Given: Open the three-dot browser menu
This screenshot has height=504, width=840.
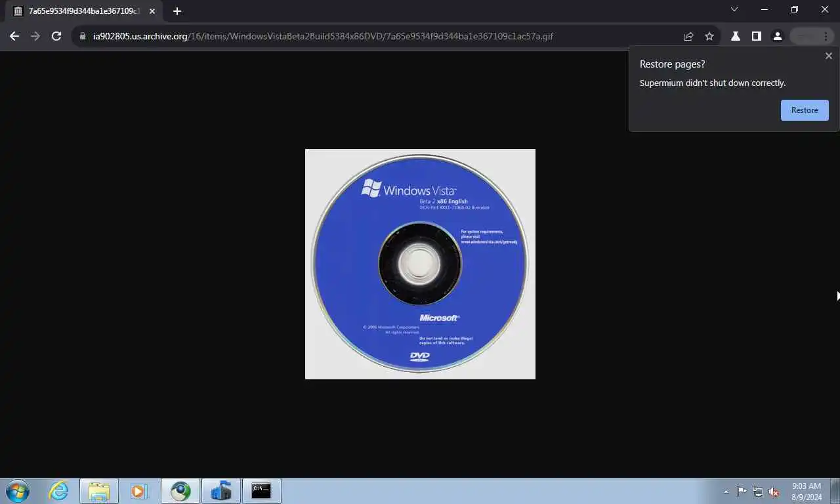Looking at the screenshot, I should (826, 36).
